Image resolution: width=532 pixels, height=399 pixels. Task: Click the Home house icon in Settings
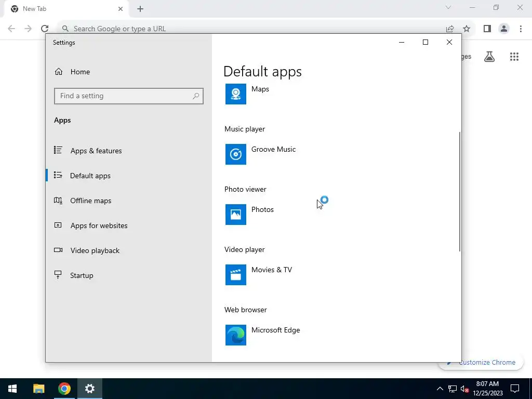point(59,72)
